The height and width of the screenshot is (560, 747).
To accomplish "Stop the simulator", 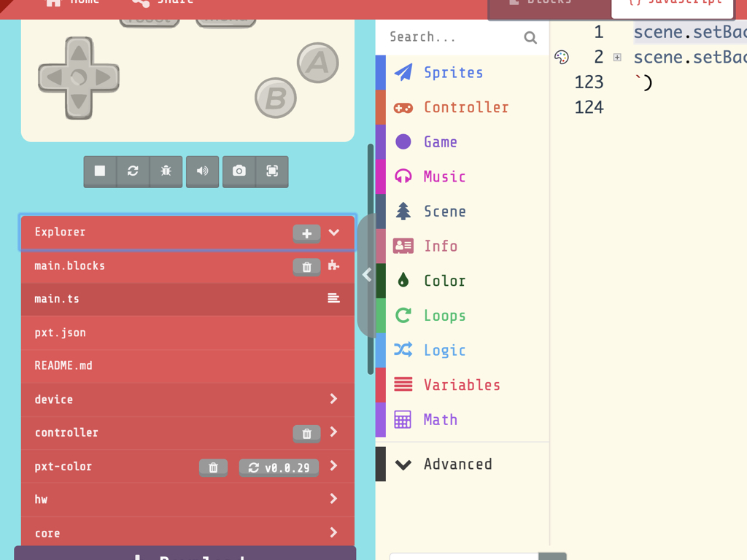I will 99,171.
